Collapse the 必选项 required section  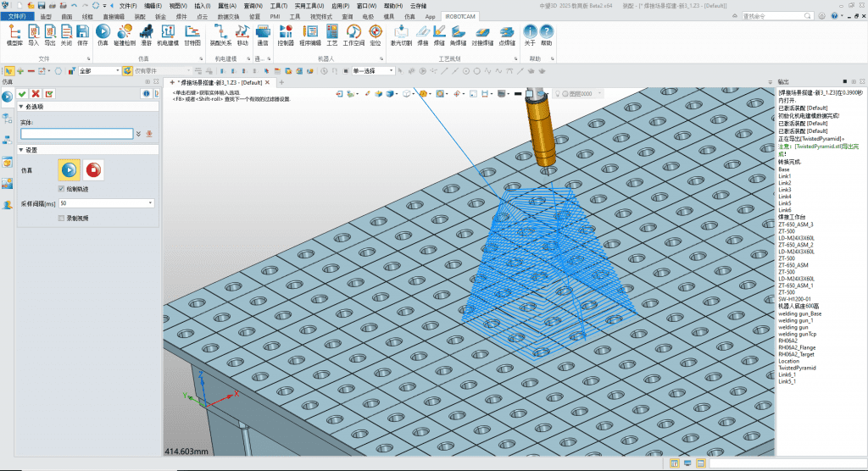click(21, 107)
